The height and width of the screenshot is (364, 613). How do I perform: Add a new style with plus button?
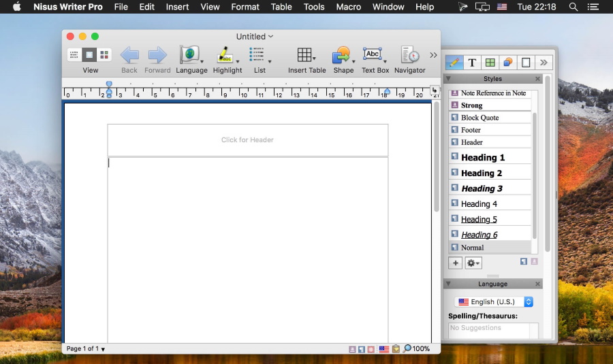pyautogui.click(x=456, y=263)
